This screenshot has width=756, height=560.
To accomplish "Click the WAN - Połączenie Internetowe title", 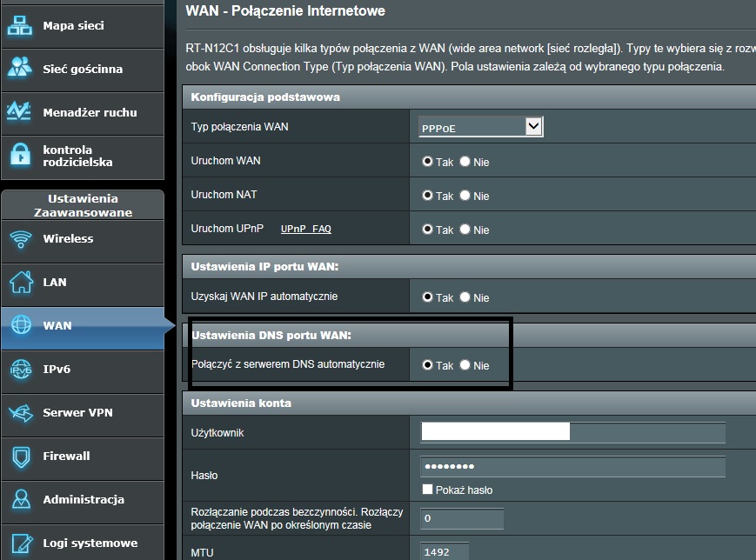I will coord(285,11).
